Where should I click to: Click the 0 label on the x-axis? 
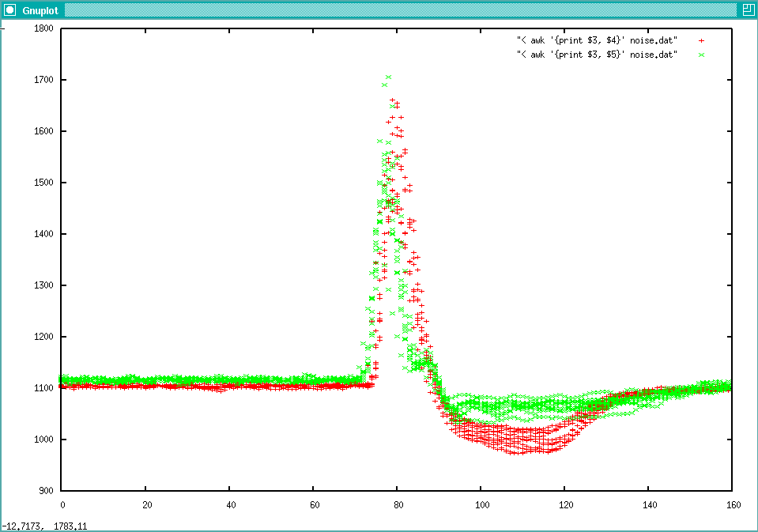62,505
